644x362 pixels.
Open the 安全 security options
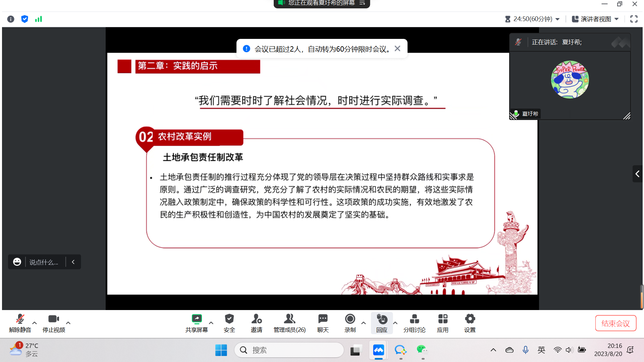229,323
